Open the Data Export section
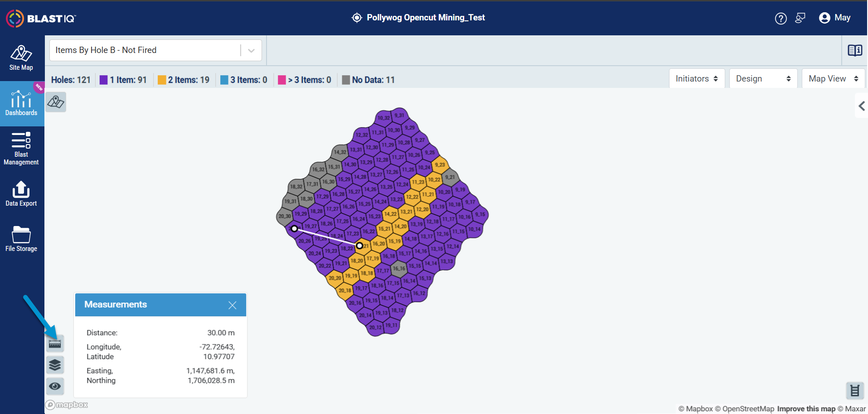 (21, 193)
